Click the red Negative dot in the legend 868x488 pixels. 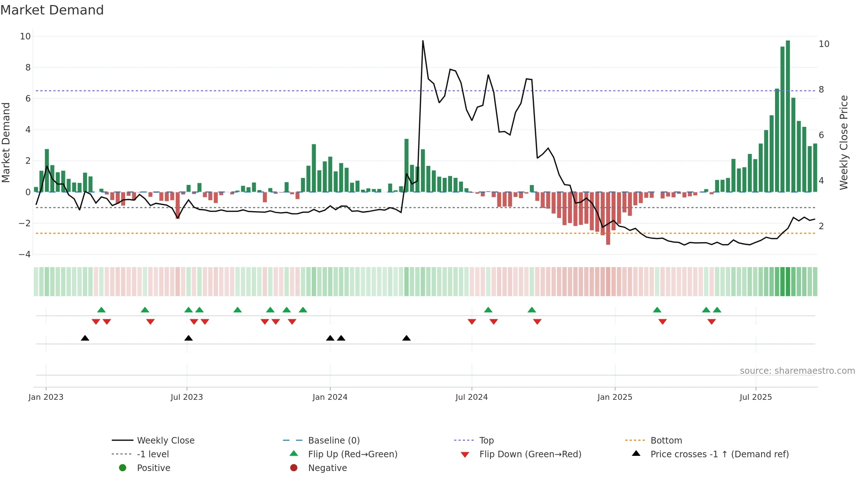coord(294,468)
